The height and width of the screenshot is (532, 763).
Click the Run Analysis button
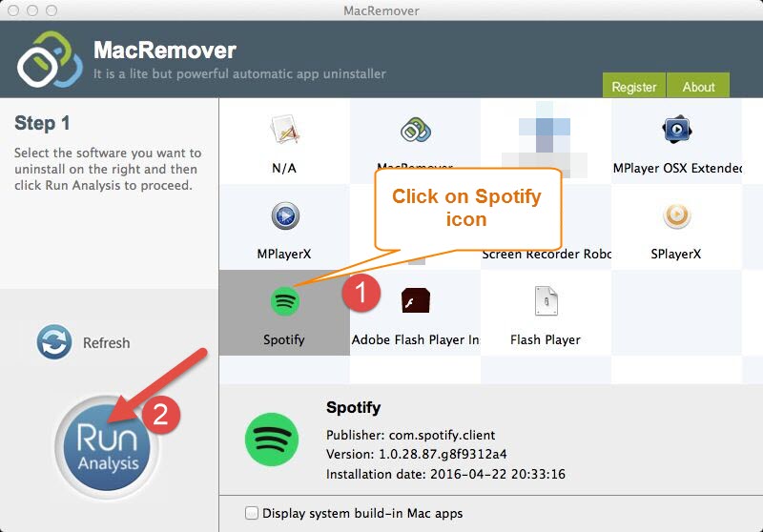click(107, 447)
